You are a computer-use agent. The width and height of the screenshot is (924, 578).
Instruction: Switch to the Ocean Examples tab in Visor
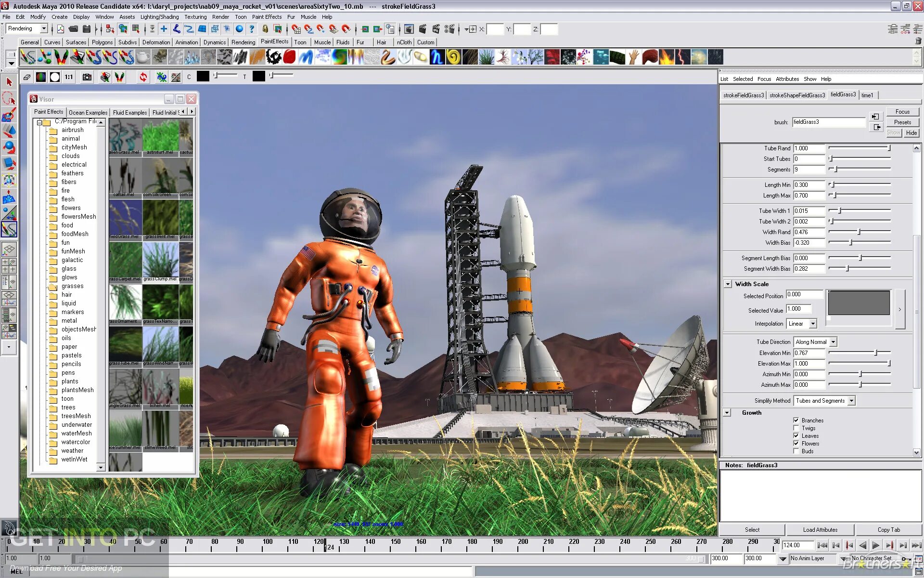tap(88, 112)
